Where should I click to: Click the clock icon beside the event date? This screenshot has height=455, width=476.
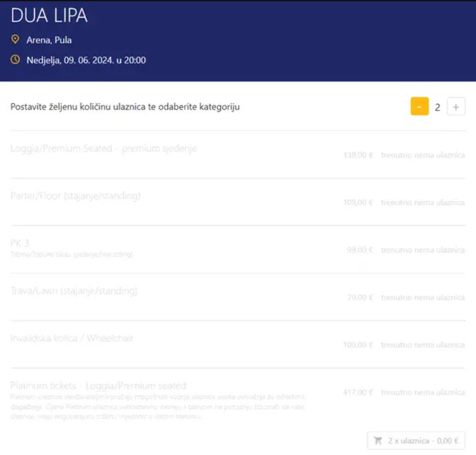(15, 60)
